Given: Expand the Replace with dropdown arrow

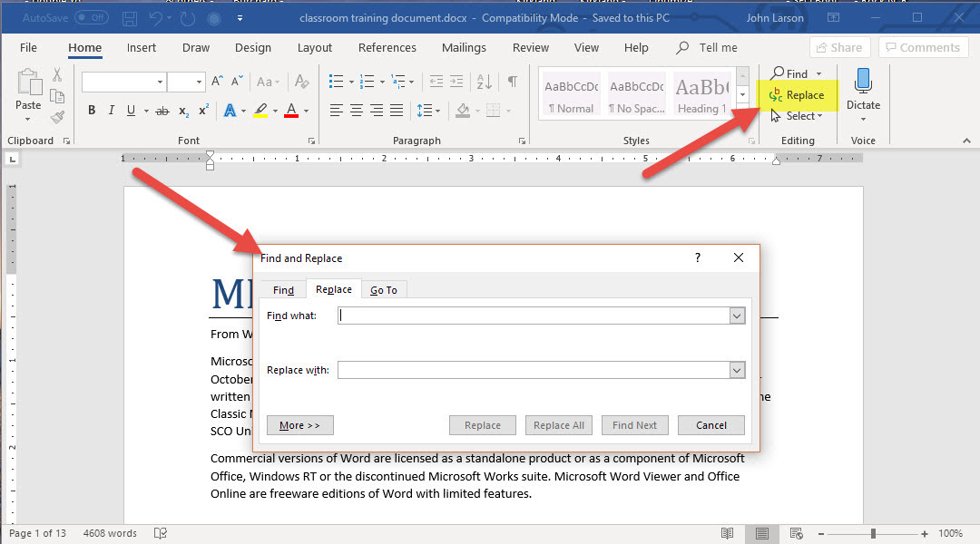Looking at the screenshot, I should [737, 370].
